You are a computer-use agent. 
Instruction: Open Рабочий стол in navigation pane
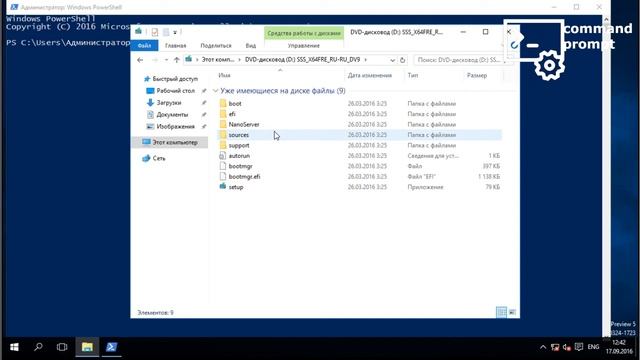coord(170,91)
